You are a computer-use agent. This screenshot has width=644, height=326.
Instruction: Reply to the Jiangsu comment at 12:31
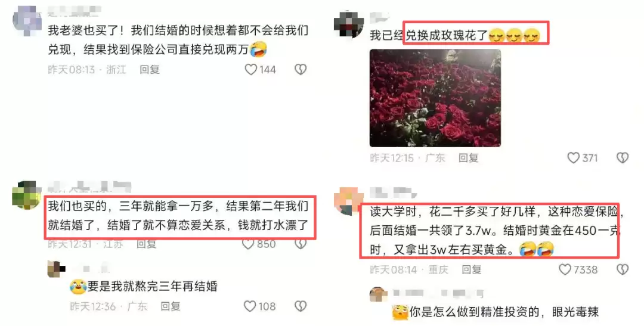pyautogui.click(x=146, y=244)
